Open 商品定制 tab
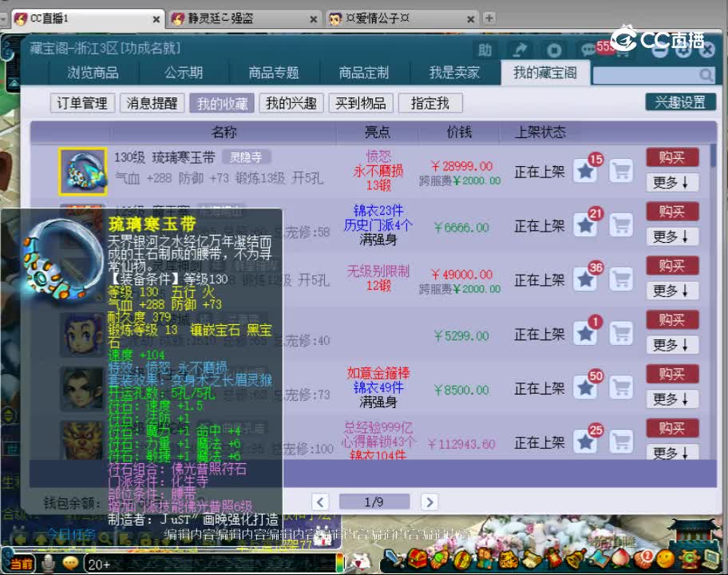This screenshot has width=728, height=575. click(363, 73)
